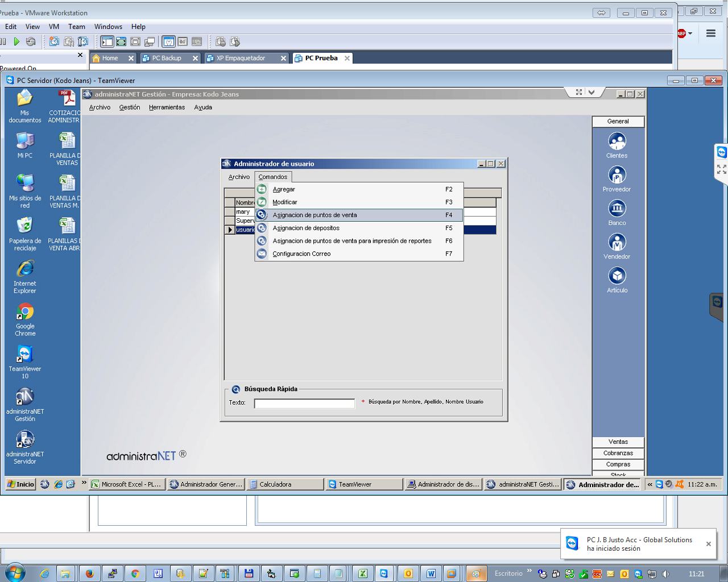Image resolution: width=728 pixels, height=582 pixels.
Task: Open administraNET Servidor desktop shortcut
Action: 25,440
